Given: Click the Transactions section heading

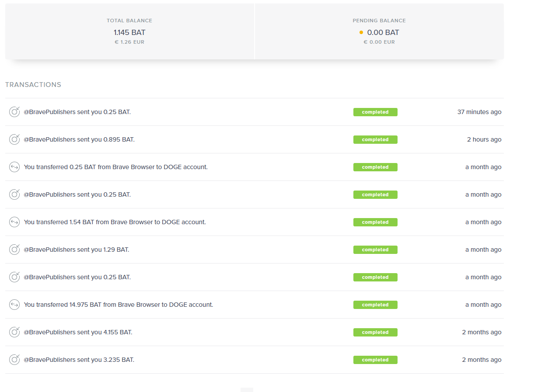Looking at the screenshot, I should [x=33, y=85].
